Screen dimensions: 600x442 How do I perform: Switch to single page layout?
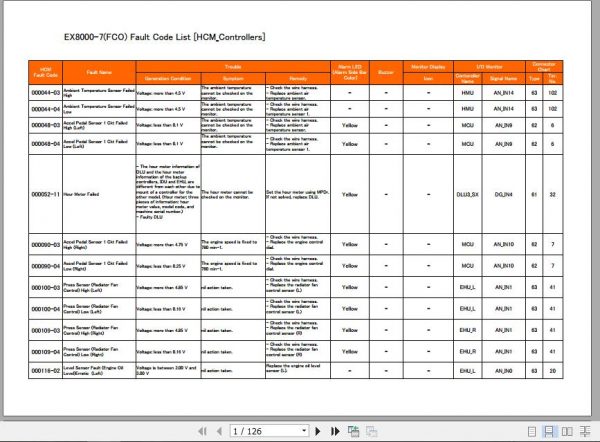(532, 432)
